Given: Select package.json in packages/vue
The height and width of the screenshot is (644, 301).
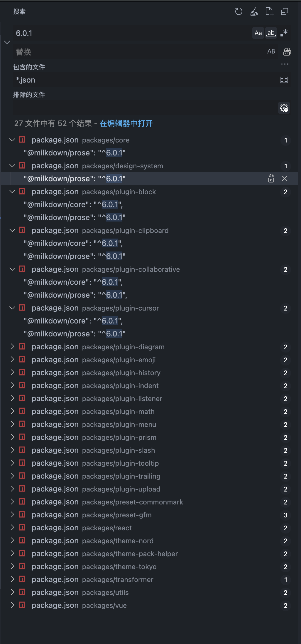Looking at the screenshot, I should click(150, 605).
